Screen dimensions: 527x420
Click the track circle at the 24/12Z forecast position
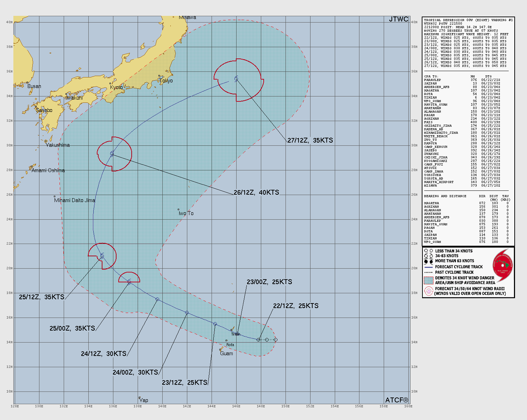157,299
